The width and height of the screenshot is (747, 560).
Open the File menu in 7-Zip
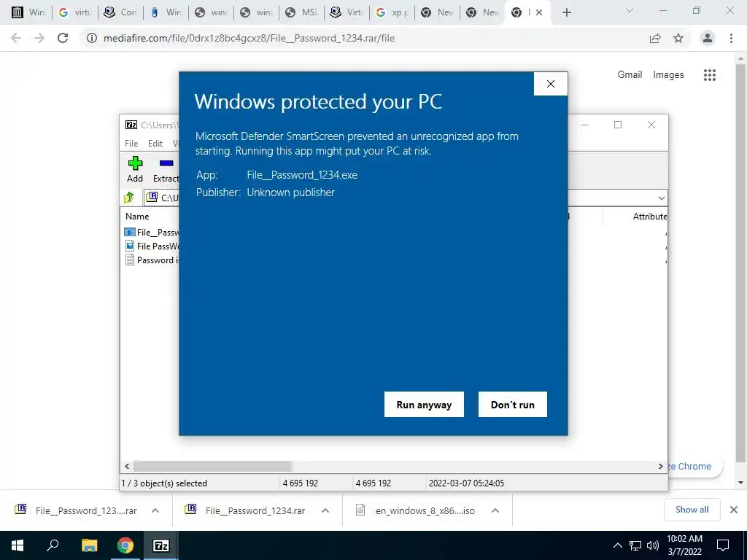(x=131, y=144)
